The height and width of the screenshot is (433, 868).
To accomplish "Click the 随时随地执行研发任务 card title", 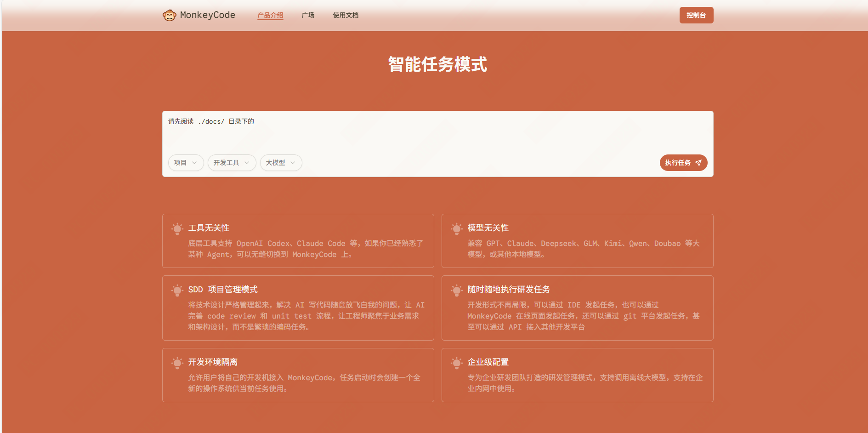I will coord(509,290).
